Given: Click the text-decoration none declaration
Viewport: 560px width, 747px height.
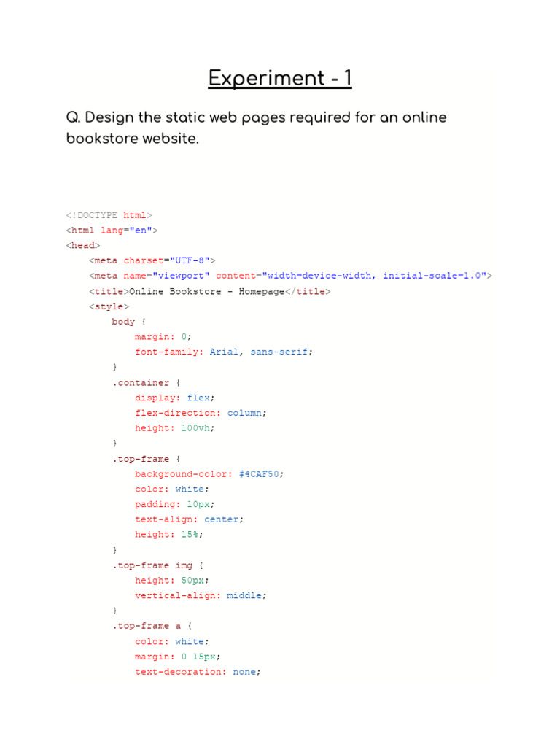Looking at the screenshot, I should (198, 672).
